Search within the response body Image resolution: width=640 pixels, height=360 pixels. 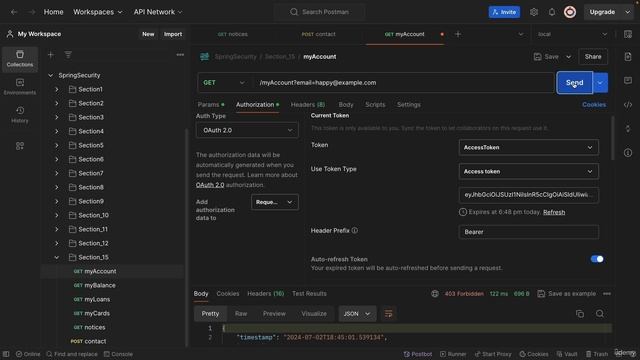[x=600, y=313]
